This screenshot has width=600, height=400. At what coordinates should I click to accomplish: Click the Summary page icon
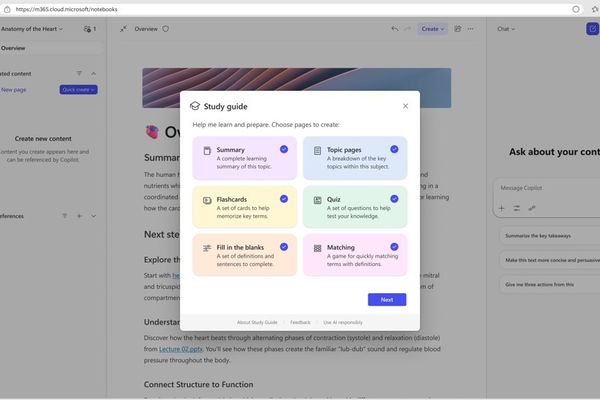207,150
